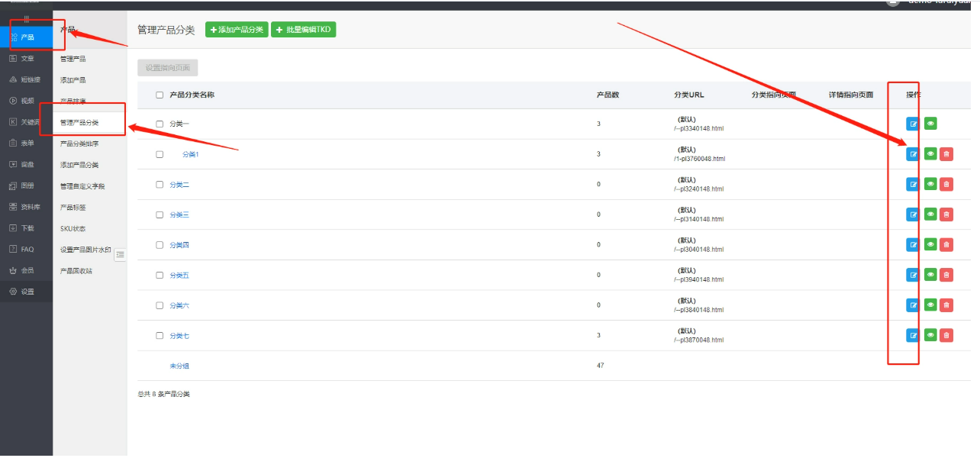Screen dimensions: 980x458
Task: Open the 分类1 subcategory link
Action: [x=190, y=154]
